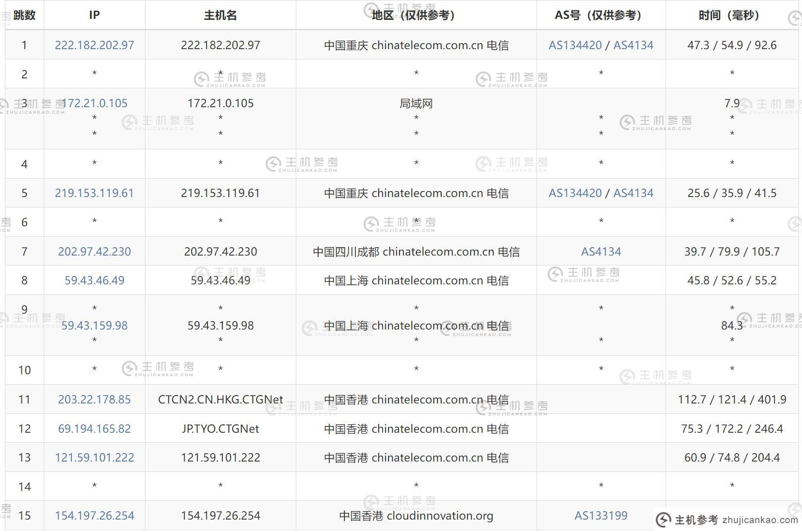Viewport: 802px width, 532px height.
Task: Click 中国重庆 region cell in hop 1
Action: pyautogui.click(x=416, y=45)
